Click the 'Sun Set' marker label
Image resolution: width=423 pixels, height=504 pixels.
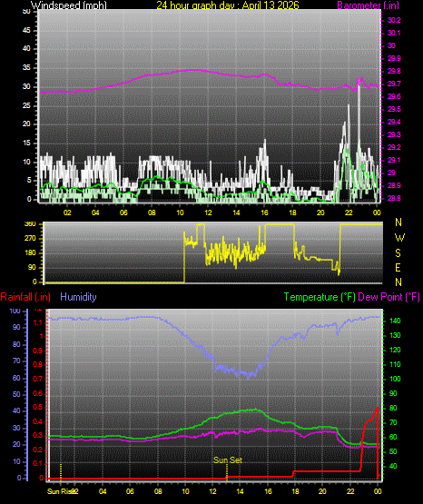tap(228, 460)
